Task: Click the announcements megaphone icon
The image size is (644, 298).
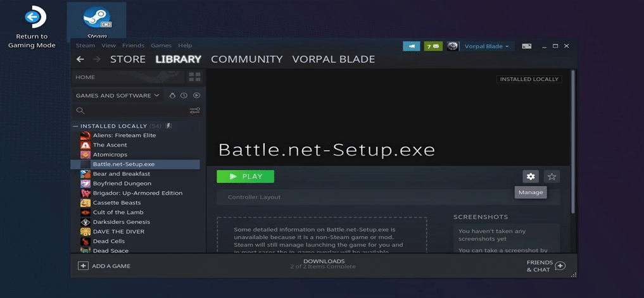Action: (x=412, y=46)
